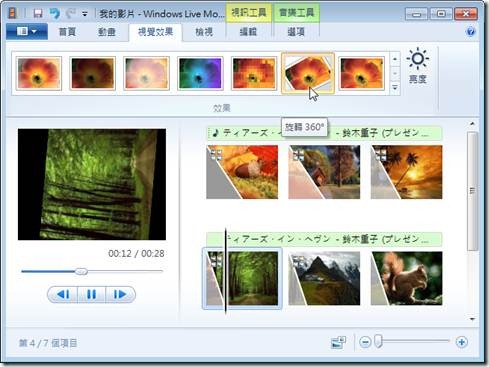
Task: Click the transition icon on the sunset clip
Action: [x=381, y=155]
